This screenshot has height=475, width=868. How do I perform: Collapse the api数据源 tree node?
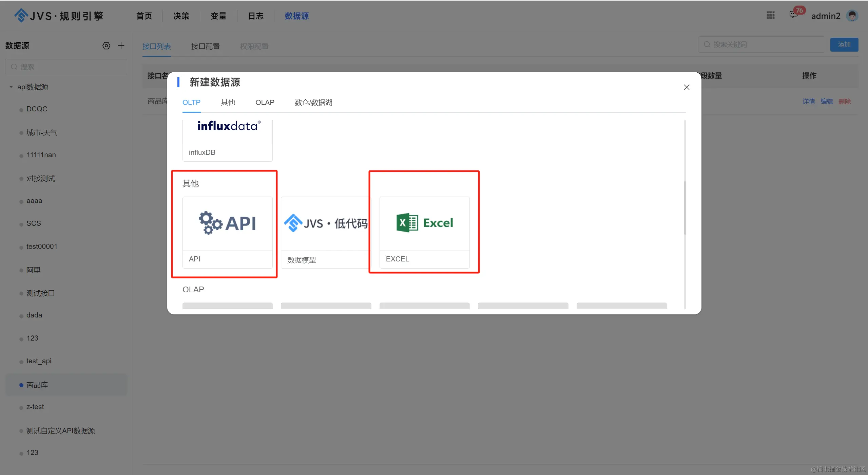click(11, 87)
